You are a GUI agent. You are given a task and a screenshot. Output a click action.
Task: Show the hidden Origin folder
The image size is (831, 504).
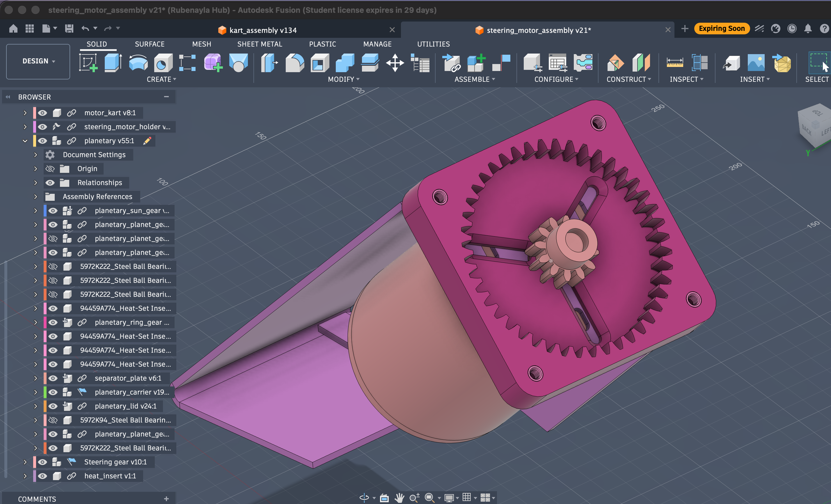click(50, 169)
